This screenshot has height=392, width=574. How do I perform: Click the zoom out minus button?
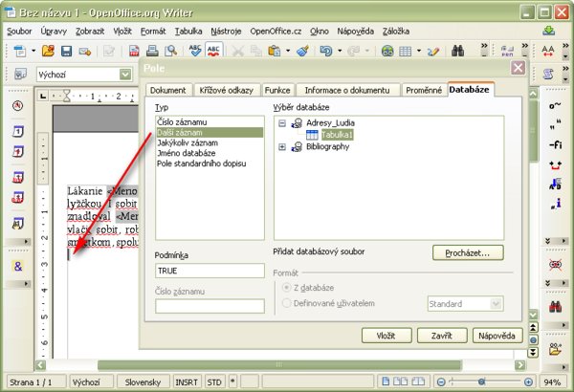441,382
